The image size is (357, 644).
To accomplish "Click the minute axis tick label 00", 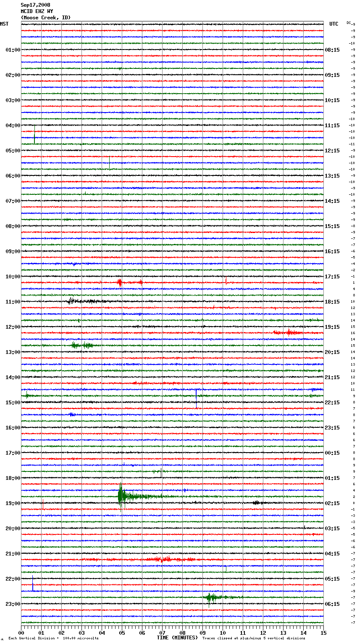I will [x=21, y=633].
